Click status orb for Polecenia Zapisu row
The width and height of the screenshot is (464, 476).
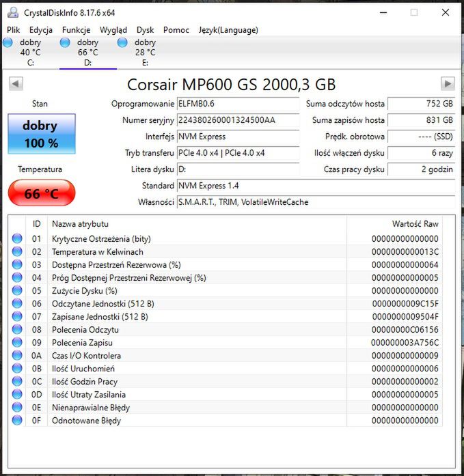pos(17,342)
